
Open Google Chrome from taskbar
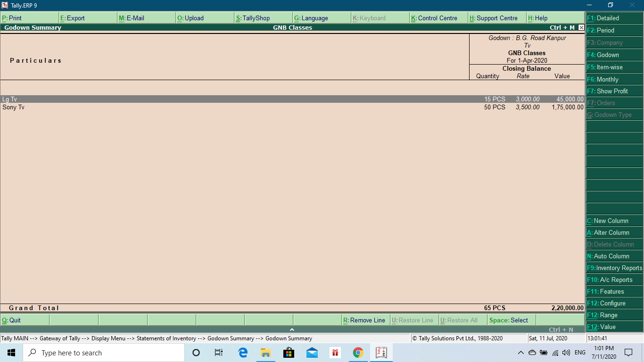(358, 353)
